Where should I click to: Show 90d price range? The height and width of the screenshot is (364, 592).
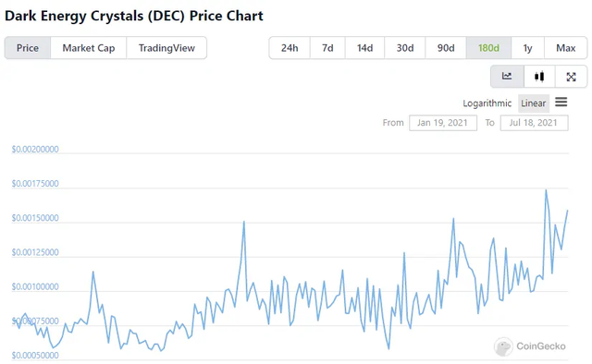(x=446, y=48)
